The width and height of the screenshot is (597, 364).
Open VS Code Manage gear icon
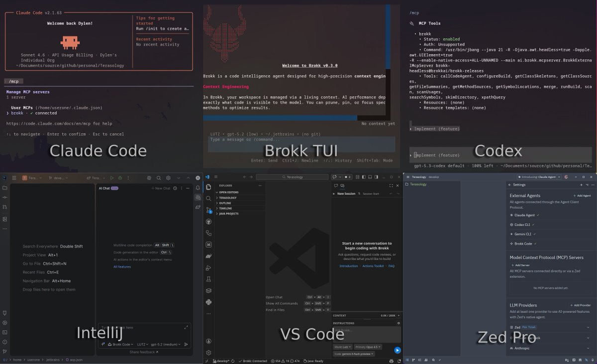[208, 353]
